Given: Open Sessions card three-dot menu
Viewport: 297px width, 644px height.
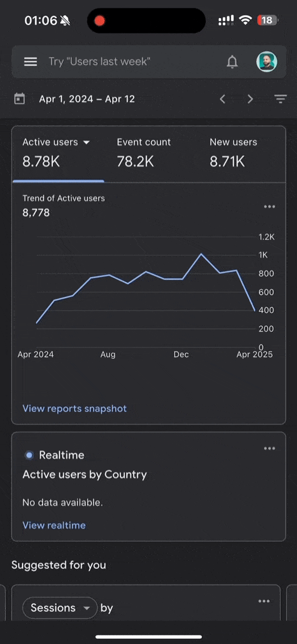Looking at the screenshot, I should 264,602.
